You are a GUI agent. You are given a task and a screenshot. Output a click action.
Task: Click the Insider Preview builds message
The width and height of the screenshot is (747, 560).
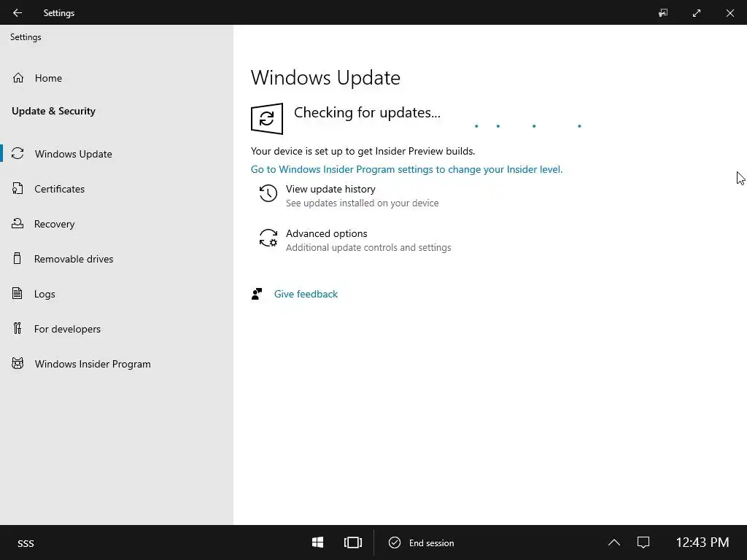(363, 152)
